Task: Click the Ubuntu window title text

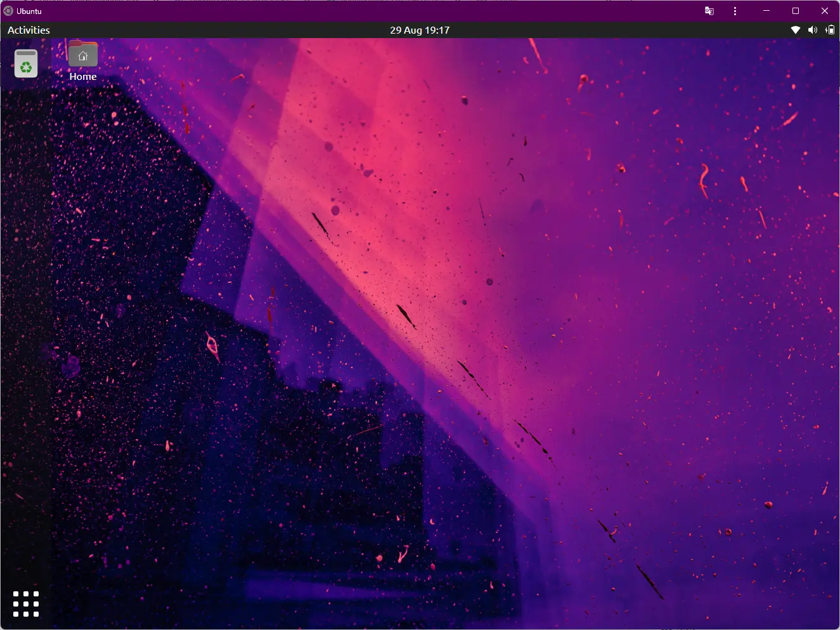Action: tap(29, 11)
